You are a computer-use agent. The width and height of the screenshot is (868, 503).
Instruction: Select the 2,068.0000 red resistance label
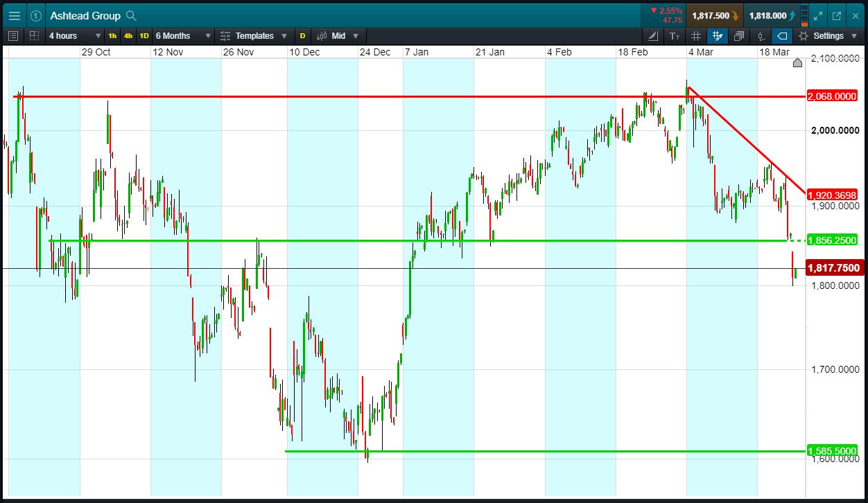click(x=833, y=96)
